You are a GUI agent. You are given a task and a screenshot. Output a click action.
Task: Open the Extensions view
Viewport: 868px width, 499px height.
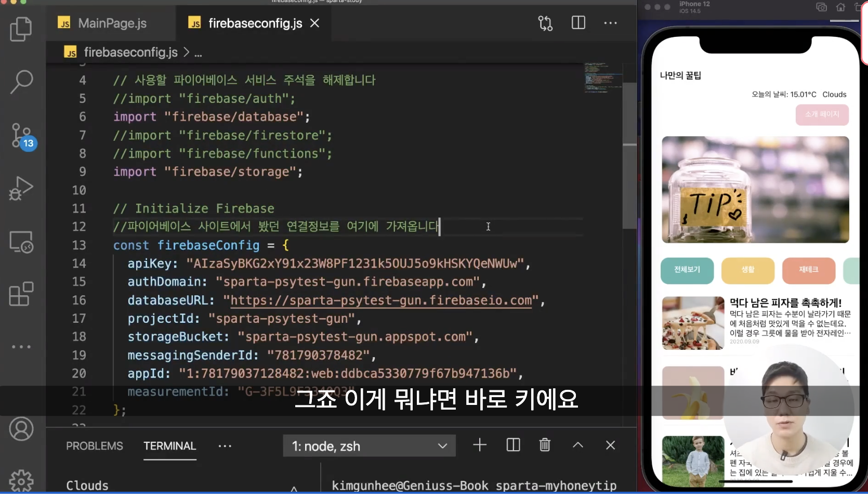click(x=21, y=294)
